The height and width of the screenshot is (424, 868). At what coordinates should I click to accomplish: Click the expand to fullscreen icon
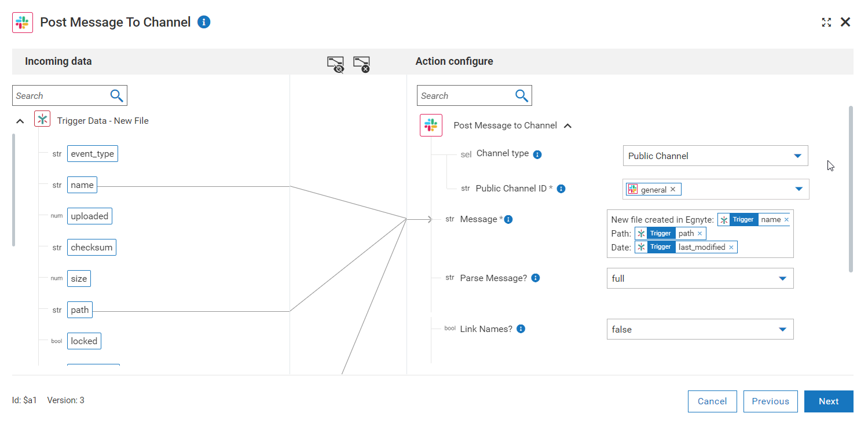(x=826, y=22)
